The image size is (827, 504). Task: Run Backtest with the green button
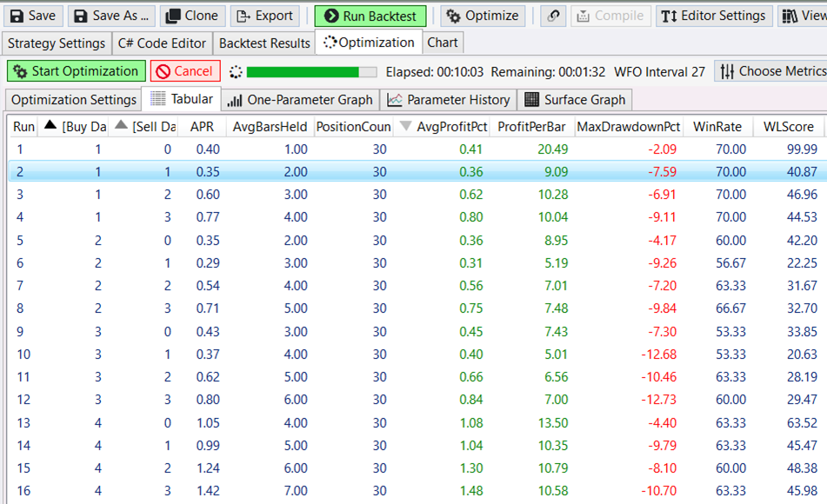[370, 16]
